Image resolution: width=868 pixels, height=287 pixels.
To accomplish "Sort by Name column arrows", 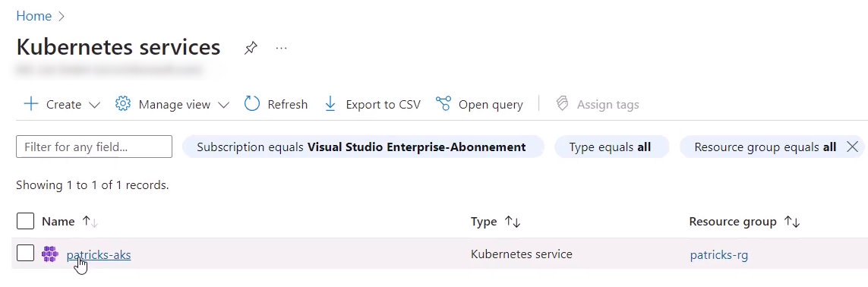I will click(x=90, y=221).
